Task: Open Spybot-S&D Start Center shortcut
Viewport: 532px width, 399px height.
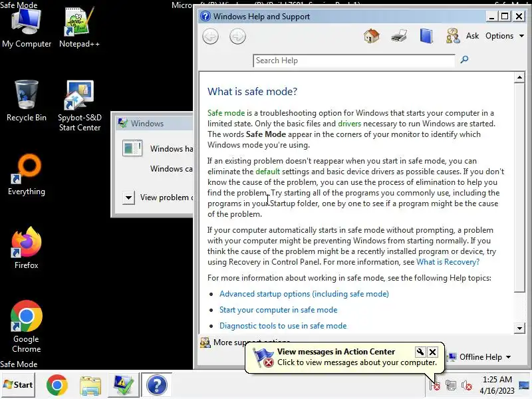Action: pos(80,106)
